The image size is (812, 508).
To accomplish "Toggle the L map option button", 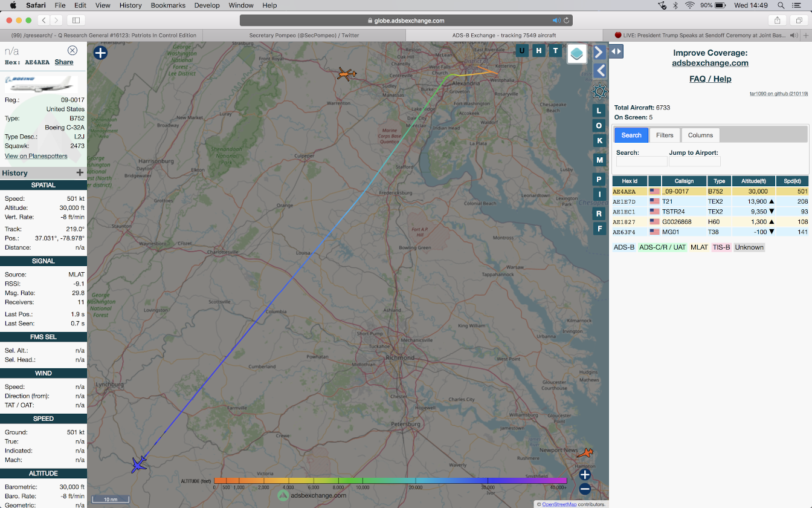I will [x=599, y=110].
